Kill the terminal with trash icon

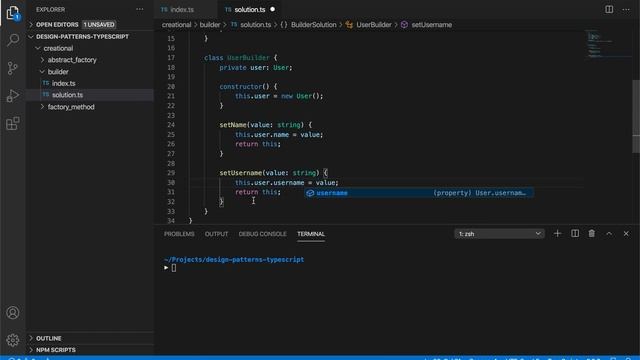pos(591,233)
